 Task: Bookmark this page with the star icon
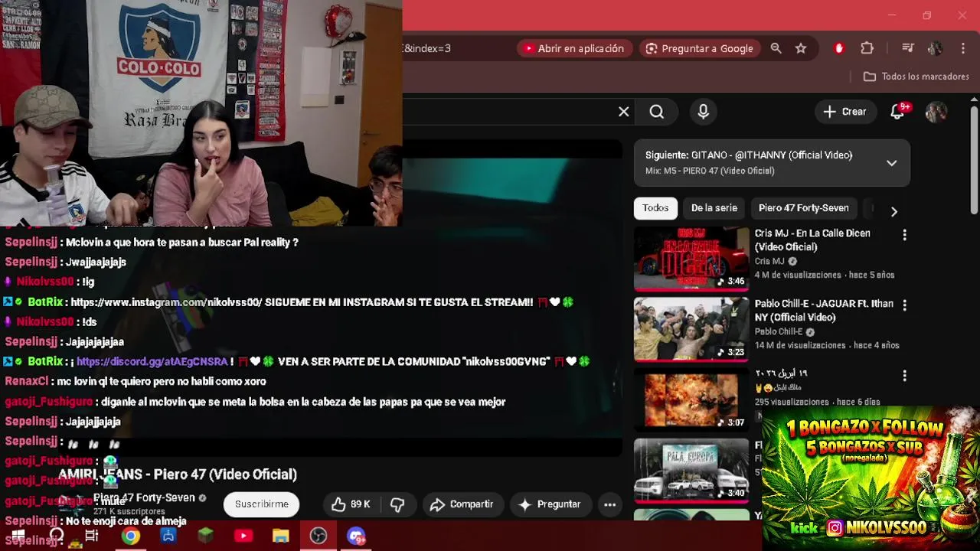(x=801, y=48)
